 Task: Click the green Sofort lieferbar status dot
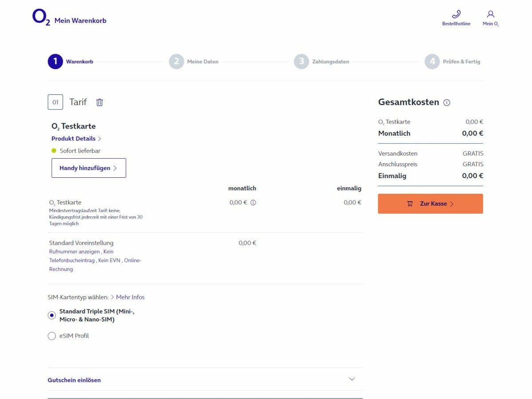click(x=54, y=151)
